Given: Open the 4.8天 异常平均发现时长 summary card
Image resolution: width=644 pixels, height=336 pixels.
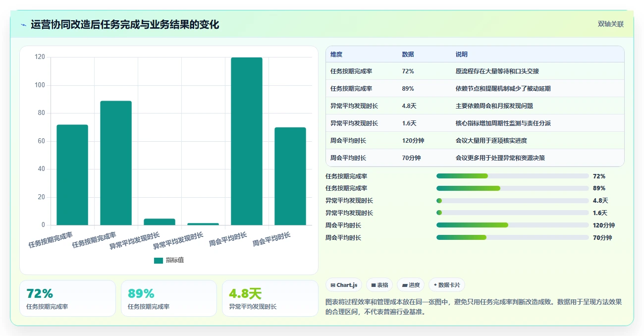Looking at the screenshot, I should coord(270,298).
